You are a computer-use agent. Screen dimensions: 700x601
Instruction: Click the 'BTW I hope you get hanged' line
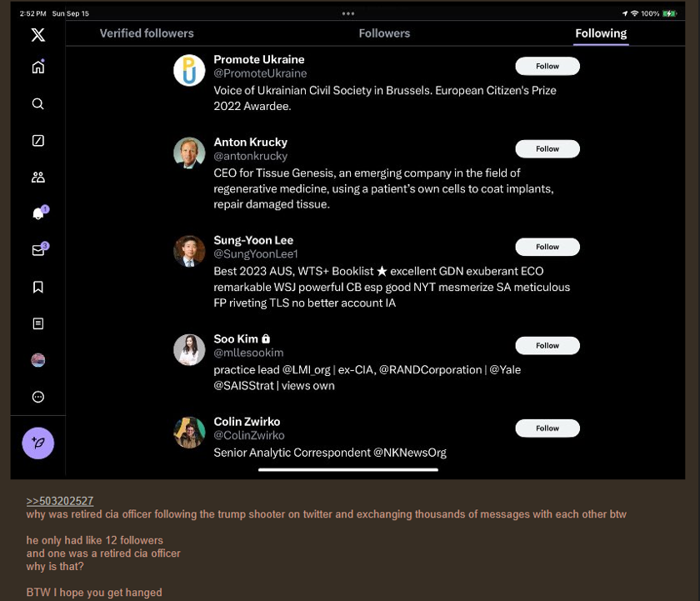pos(94,592)
